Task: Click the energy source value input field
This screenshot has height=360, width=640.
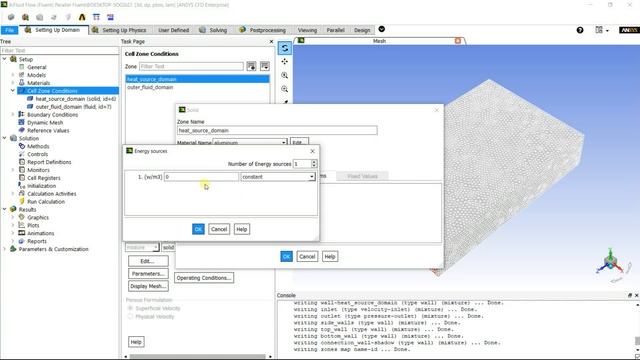Action: 201,177
